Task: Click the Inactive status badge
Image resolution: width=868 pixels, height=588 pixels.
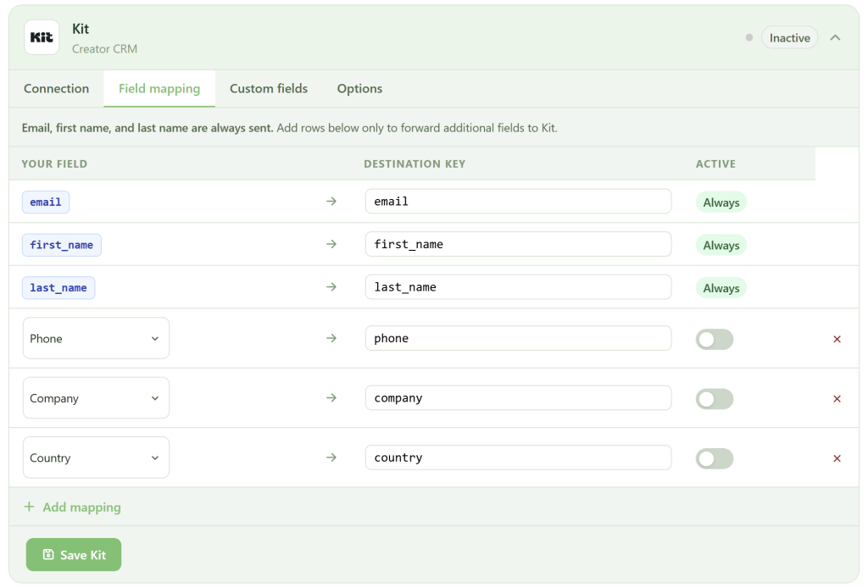Action: (789, 37)
